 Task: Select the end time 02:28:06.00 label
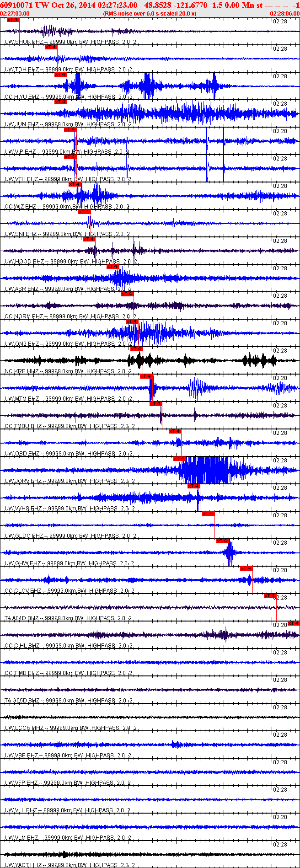[285, 13]
